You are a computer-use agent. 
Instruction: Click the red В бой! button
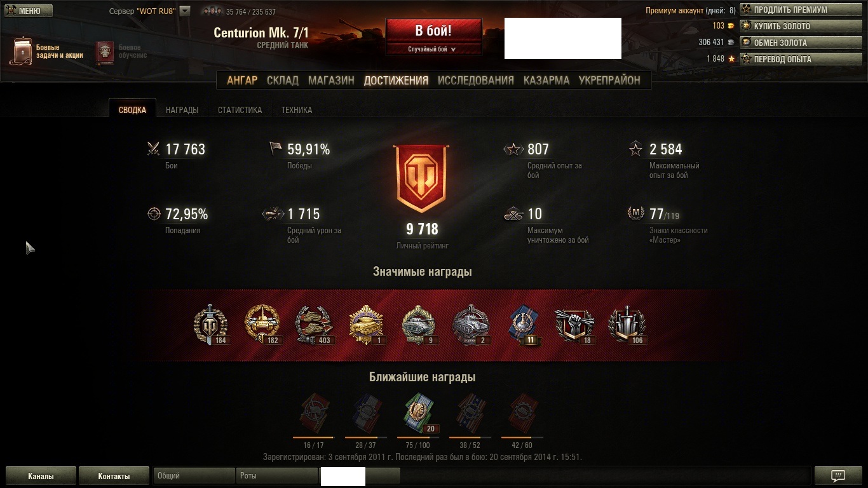point(433,31)
